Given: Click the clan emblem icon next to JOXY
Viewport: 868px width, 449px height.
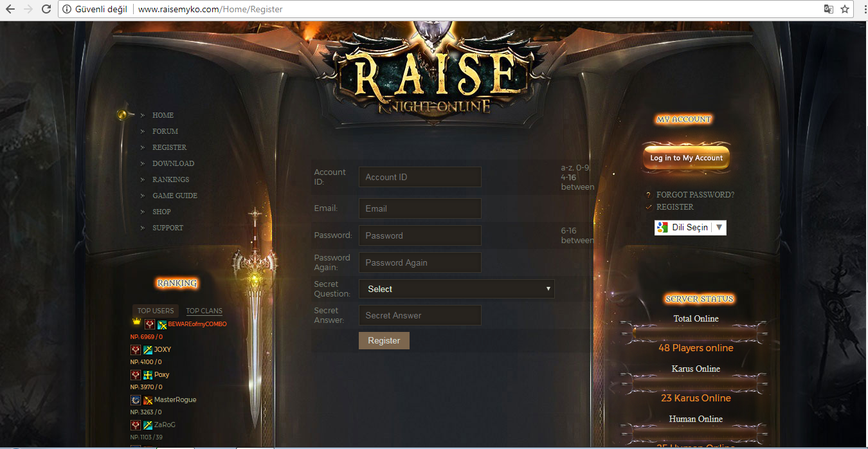Looking at the screenshot, I should point(148,350).
